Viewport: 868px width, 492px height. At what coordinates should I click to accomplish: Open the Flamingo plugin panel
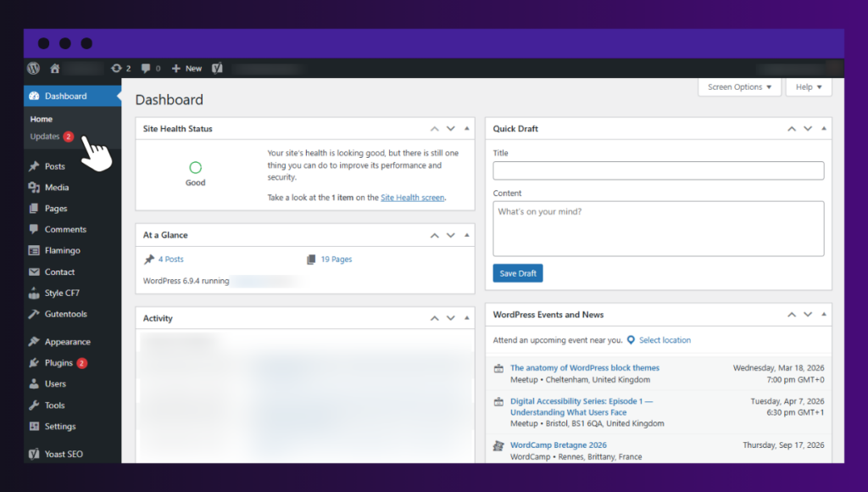click(x=58, y=249)
